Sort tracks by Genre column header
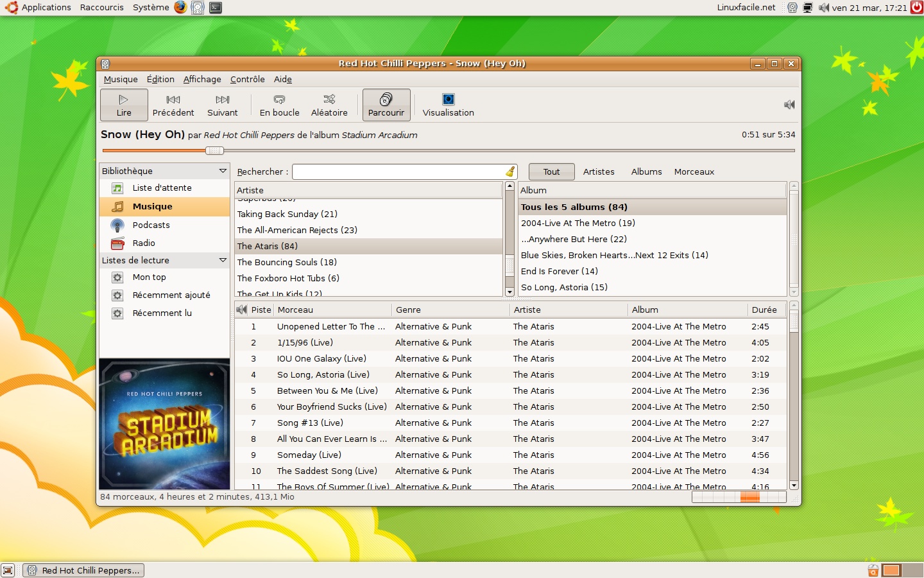The width and height of the screenshot is (924, 578). coord(451,310)
